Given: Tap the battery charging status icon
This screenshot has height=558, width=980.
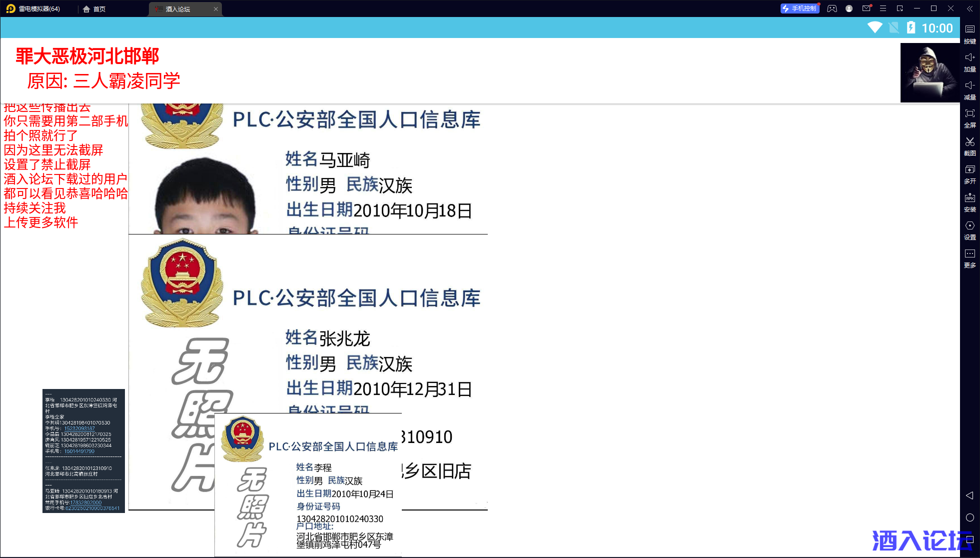Looking at the screenshot, I should tap(911, 27).
